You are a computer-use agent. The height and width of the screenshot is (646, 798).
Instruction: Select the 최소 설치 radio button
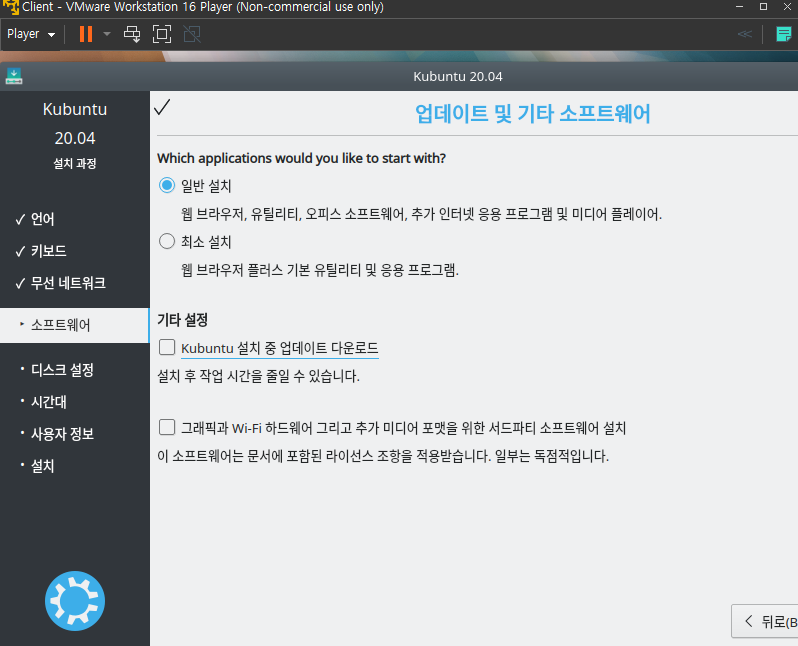point(167,241)
